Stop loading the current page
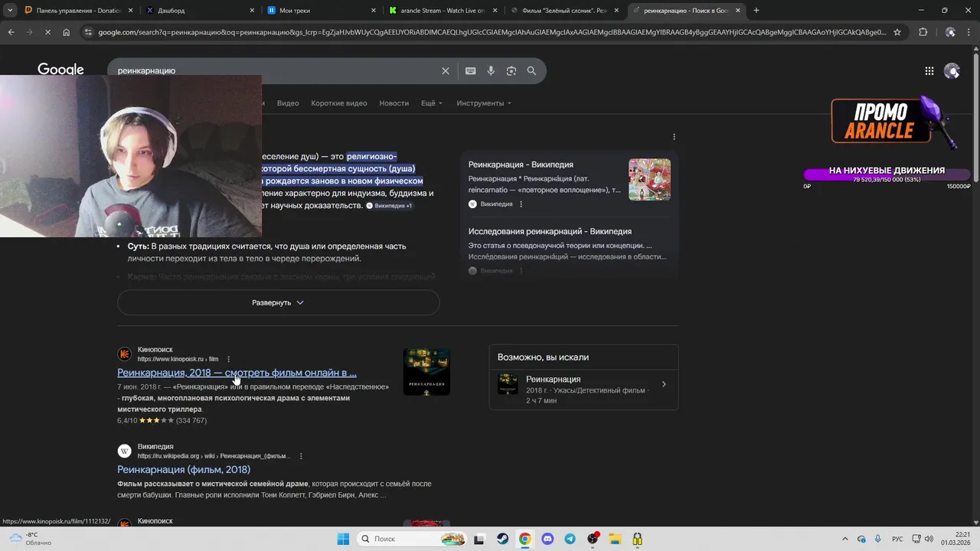Screen dimensions: 980x551 point(47,32)
